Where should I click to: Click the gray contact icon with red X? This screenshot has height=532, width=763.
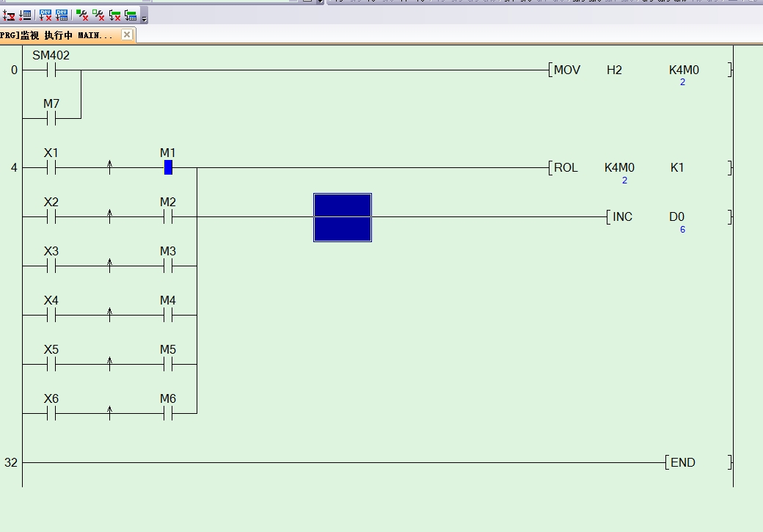pyautogui.click(x=98, y=15)
